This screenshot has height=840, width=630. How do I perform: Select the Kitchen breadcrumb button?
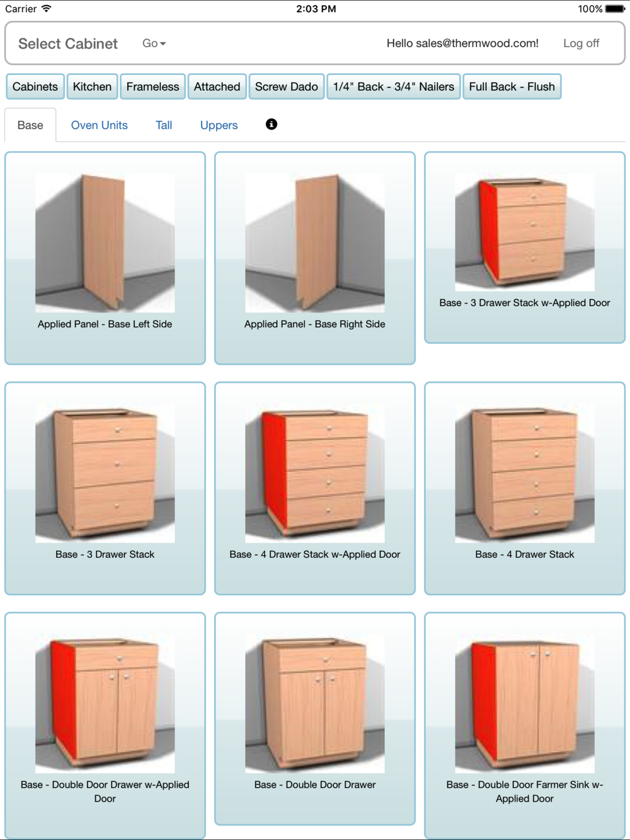(x=92, y=87)
